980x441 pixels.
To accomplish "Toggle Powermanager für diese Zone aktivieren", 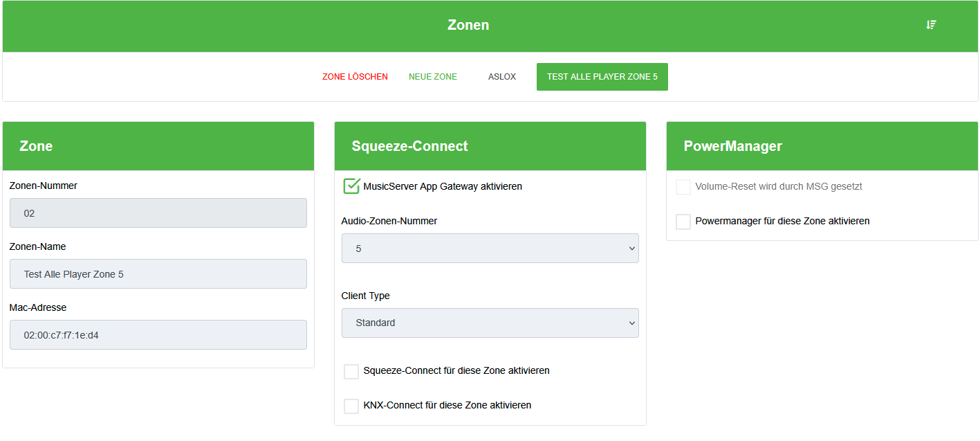I will [683, 222].
